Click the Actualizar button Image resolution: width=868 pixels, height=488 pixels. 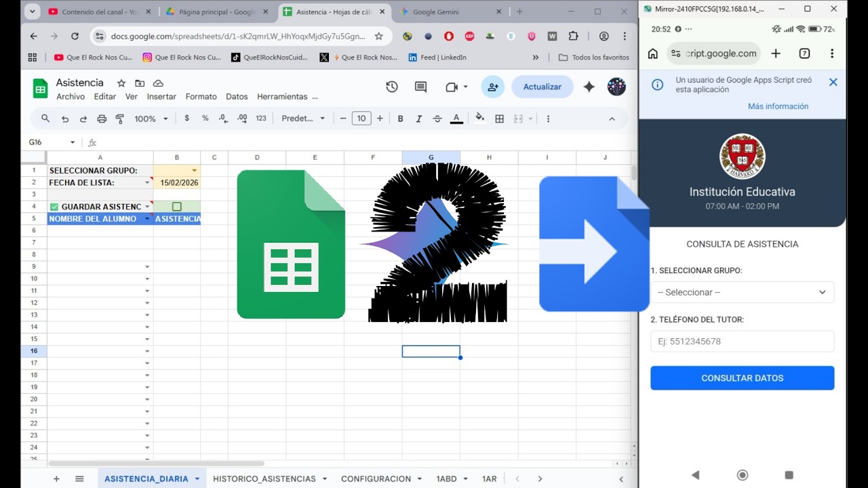pyautogui.click(x=542, y=87)
